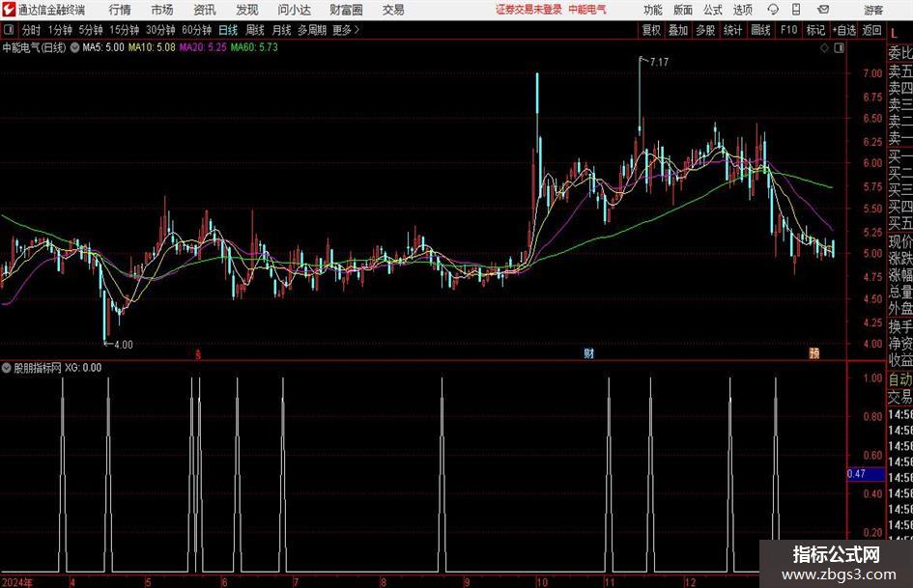
Task: Click the MA20: 5.25 indicator label
Action: 203,47
